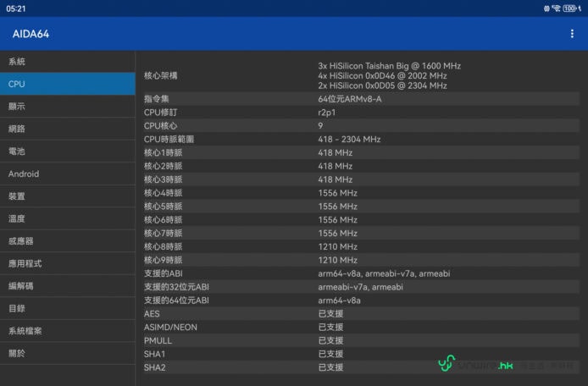Select the 指令集 row

tap(362, 99)
